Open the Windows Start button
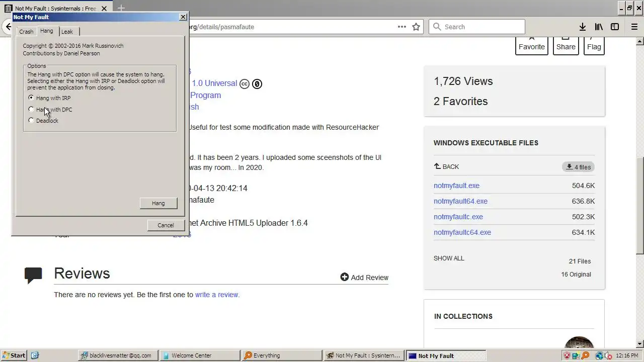644x362 pixels. pyautogui.click(x=14, y=355)
